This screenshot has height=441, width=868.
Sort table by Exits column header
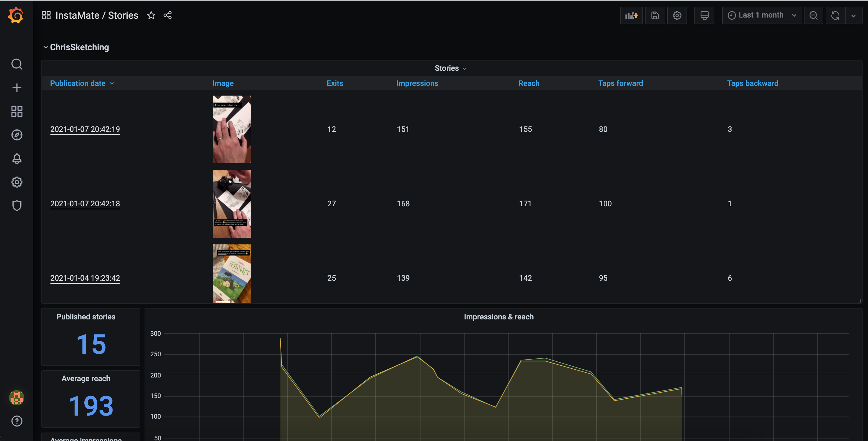point(334,83)
